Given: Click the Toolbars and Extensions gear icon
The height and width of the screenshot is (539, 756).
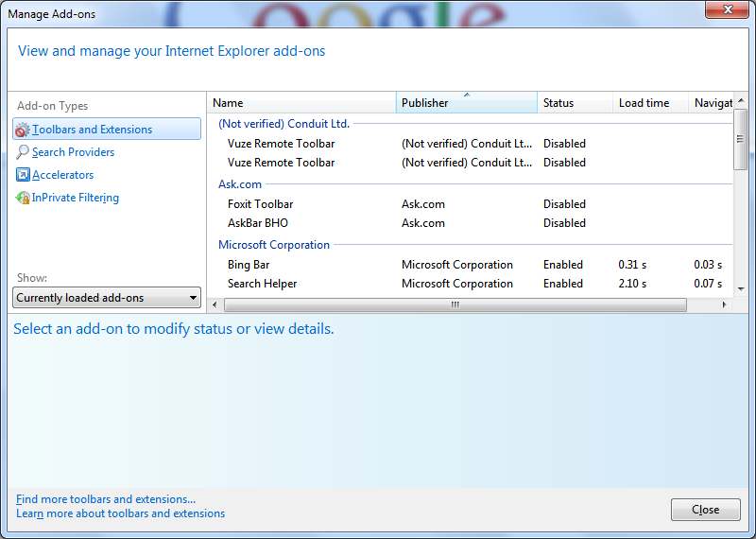Looking at the screenshot, I should (22, 130).
